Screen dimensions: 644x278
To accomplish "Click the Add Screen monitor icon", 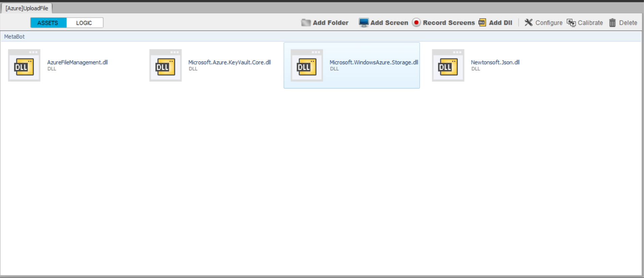I will [x=364, y=23].
